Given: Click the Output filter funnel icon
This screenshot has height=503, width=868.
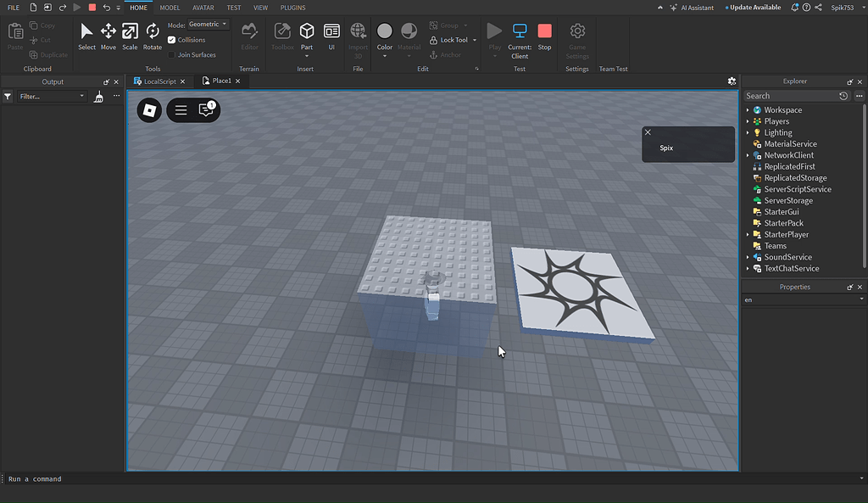Looking at the screenshot, I should (8, 97).
